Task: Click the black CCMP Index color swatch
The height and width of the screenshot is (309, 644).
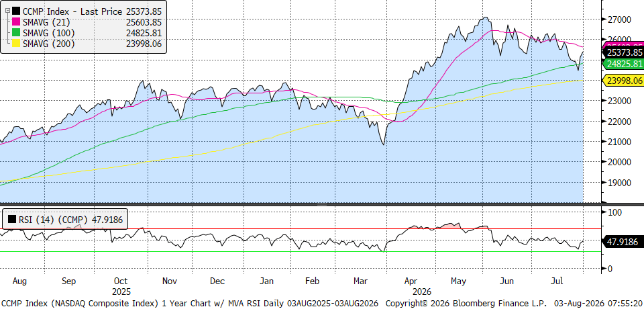Action: click(x=16, y=11)
